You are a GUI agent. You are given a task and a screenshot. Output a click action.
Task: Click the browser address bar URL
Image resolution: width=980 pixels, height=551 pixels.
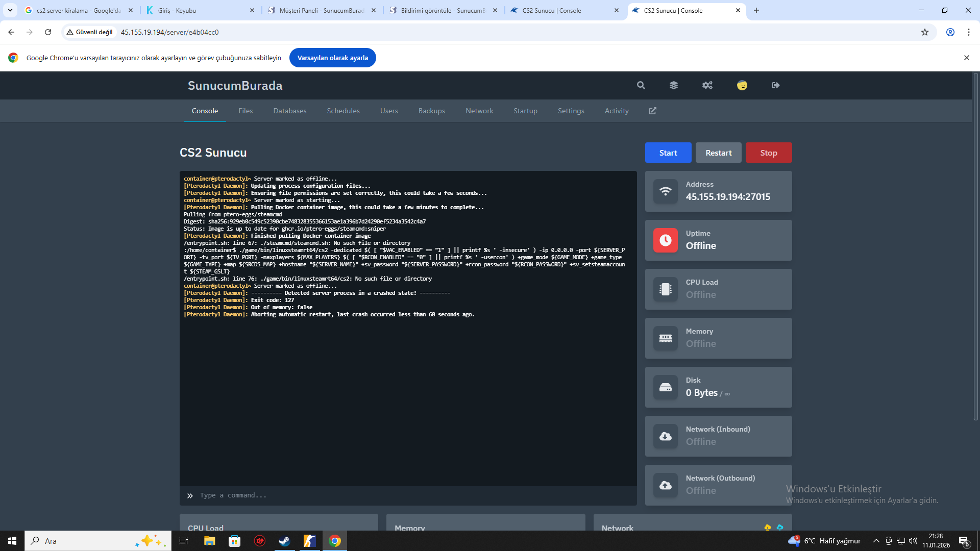tap(170, 32)
